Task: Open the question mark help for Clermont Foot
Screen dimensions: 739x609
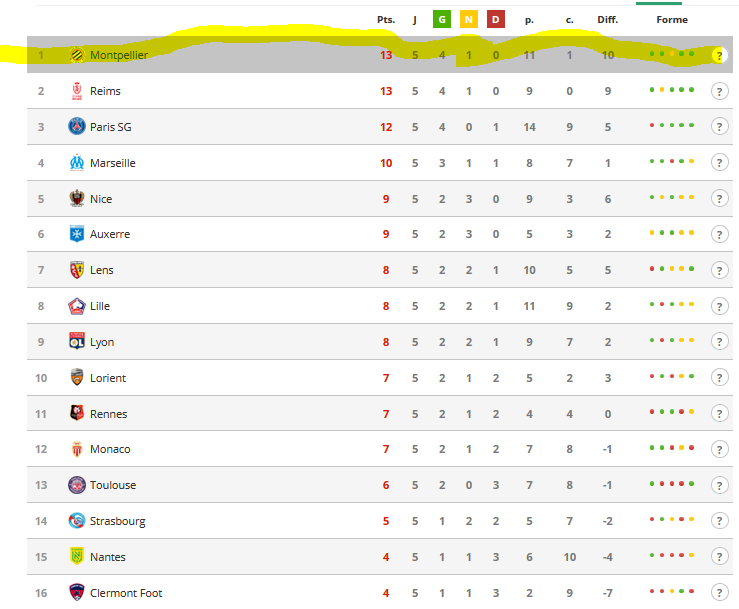Action: tap(719, 593)
